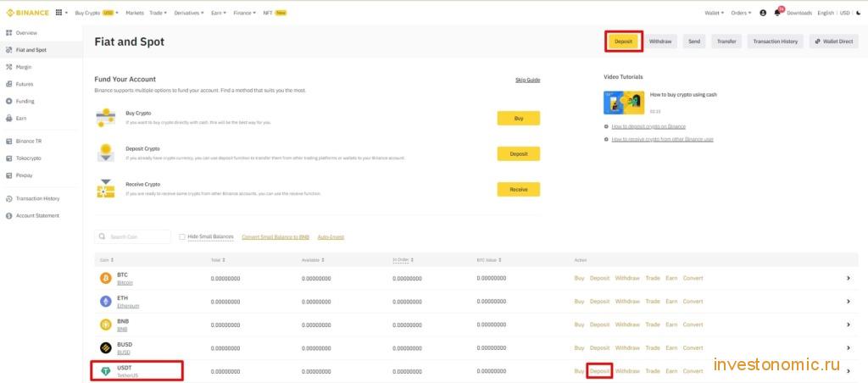Click the BUSD coin icon

(x=105, y=347)
